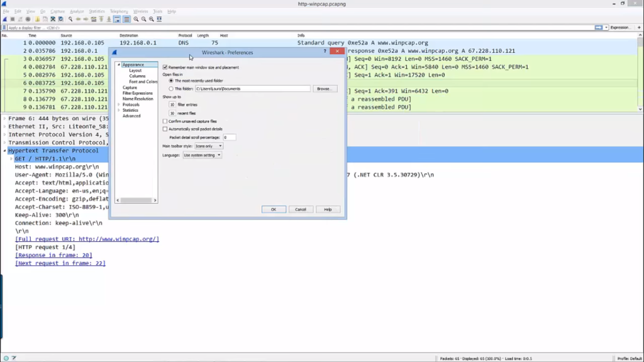The width and height of the screenshot is (644, 362).
Task: Open the capture options gear icon
Action: pos(28,19)
